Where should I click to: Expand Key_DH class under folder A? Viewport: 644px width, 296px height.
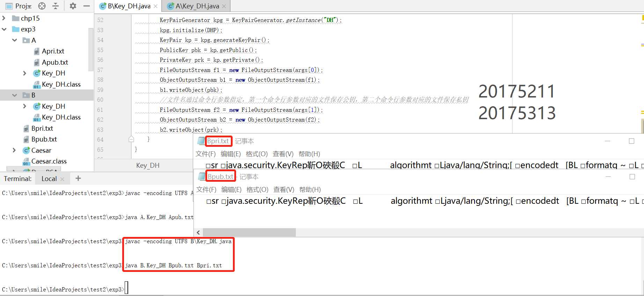tap(24, 73)
